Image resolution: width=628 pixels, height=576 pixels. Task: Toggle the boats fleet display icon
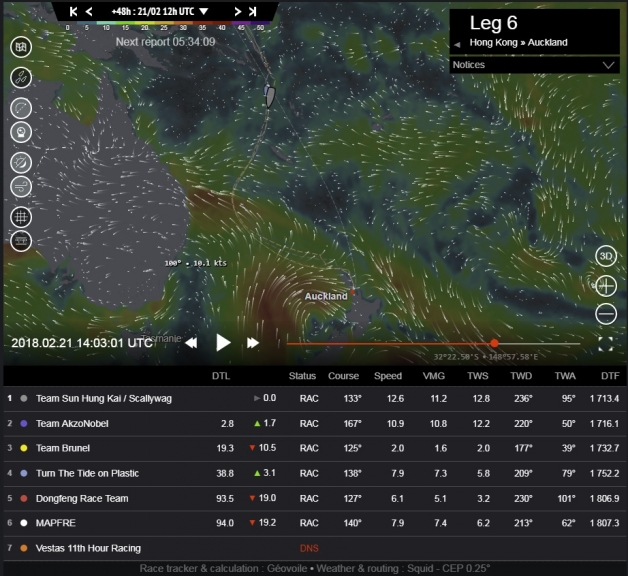[21, 77]
